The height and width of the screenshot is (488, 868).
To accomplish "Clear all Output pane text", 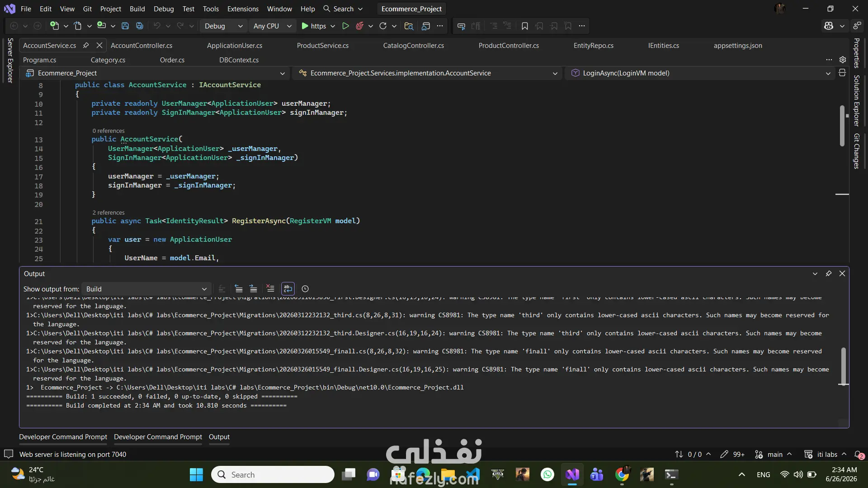I will click(x=270, y=289).
